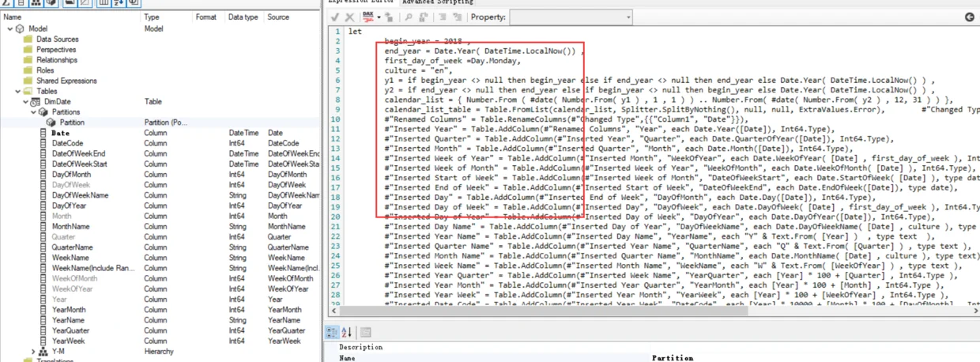Click the Find magnifier icon in the editor toolbar

(409, 17)
